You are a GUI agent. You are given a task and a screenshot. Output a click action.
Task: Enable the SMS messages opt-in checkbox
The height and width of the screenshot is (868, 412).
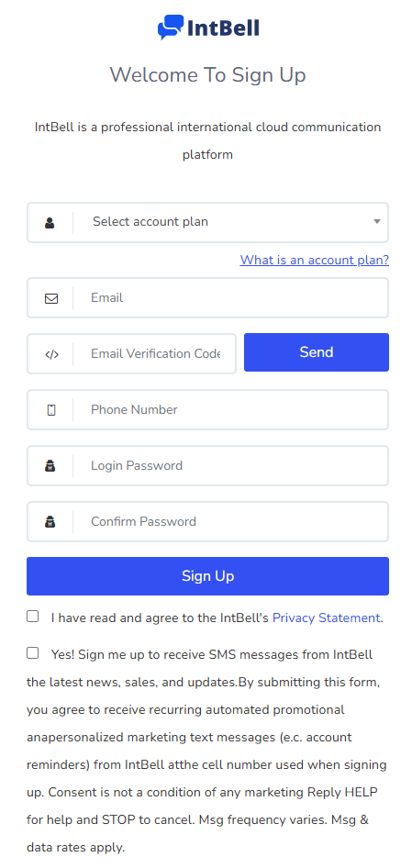[33, 653]
